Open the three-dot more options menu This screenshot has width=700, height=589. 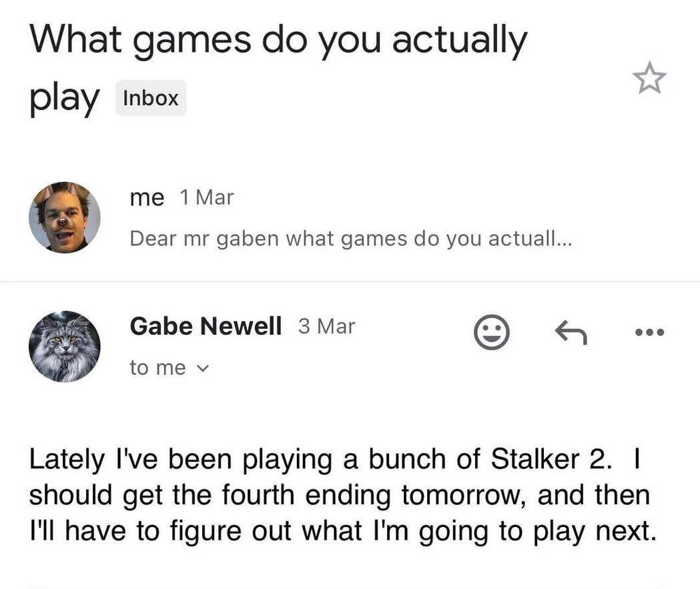click(x=649, y=332)
